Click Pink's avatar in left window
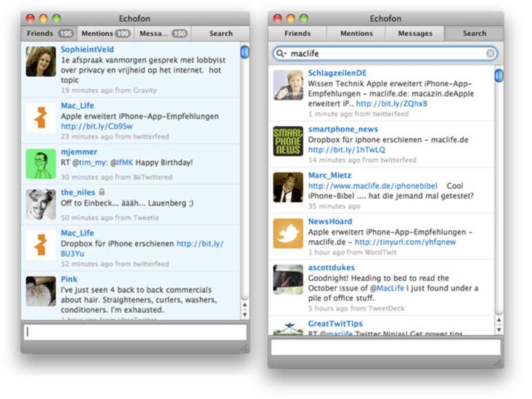532x399 pixels. point(41,291)
